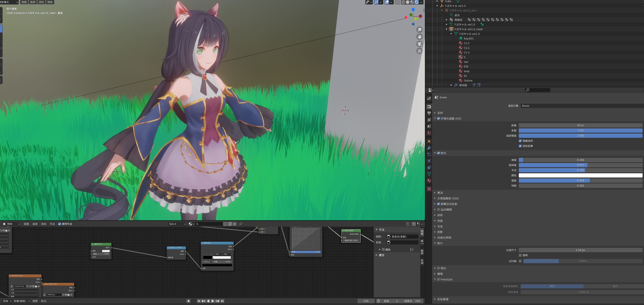Disable Screen Space Reflections (屏幕空间反射) checkbox

click(x=438, y=204)
